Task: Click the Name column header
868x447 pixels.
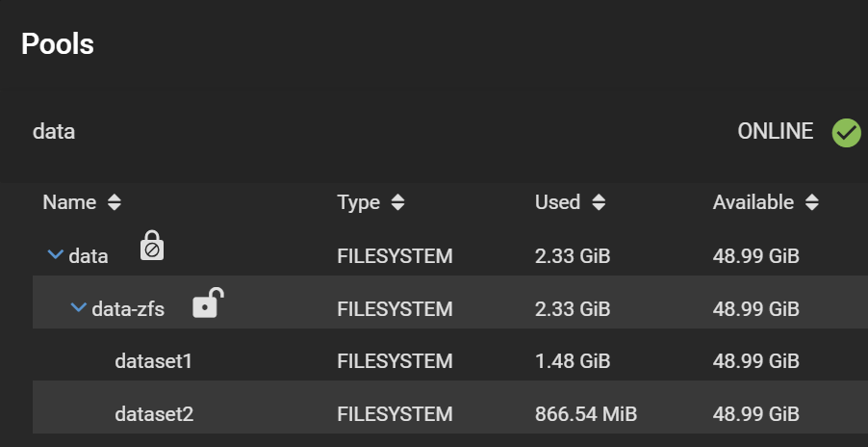Action: point(69,202)
